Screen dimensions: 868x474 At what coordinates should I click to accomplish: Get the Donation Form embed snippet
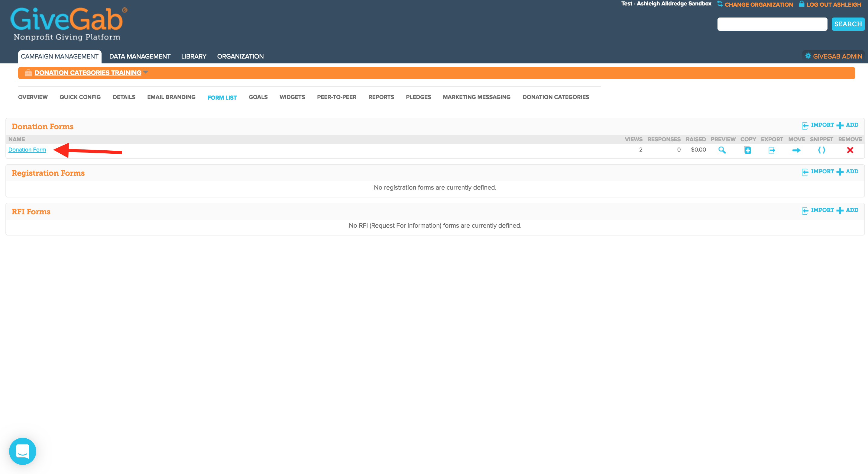[821, 150]
